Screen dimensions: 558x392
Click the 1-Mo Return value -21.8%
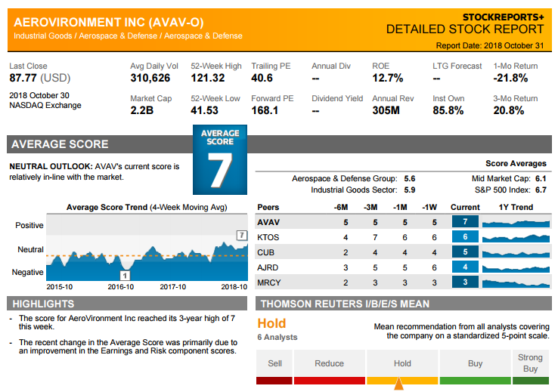(510, 78)
